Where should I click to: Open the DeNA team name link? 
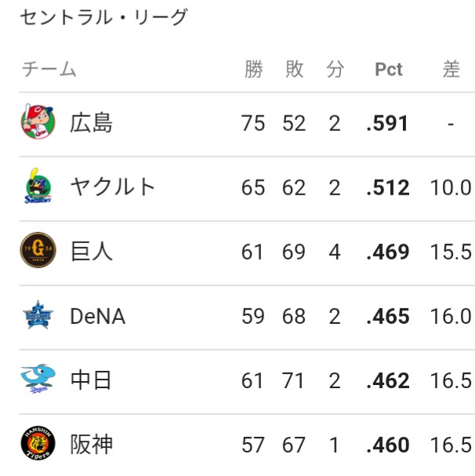click(97, 316)
